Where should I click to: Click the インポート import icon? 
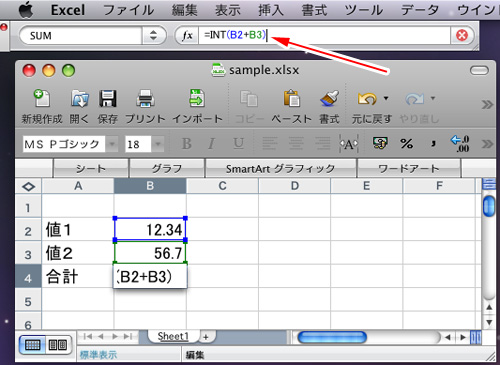pyautogui.click(x=197, y=98)
